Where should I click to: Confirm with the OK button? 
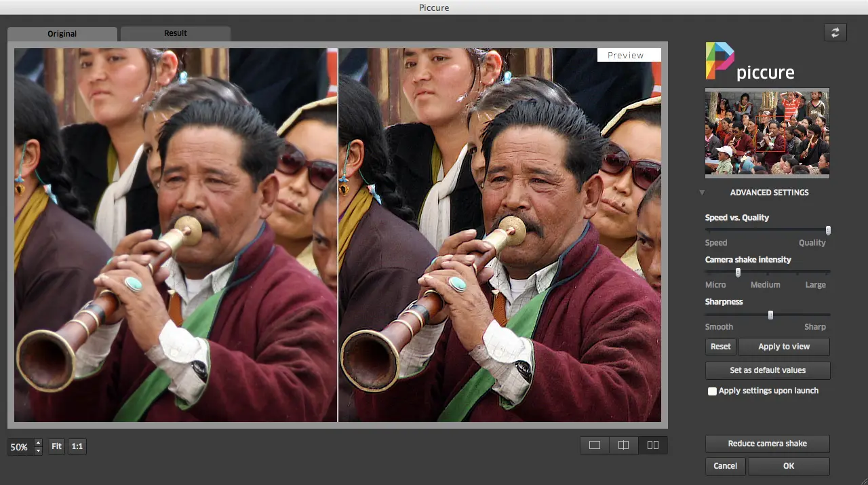coord(789,466)
